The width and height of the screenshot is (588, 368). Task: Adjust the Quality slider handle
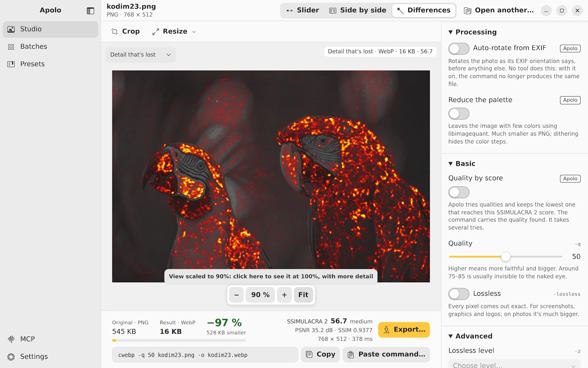[506, 257]
